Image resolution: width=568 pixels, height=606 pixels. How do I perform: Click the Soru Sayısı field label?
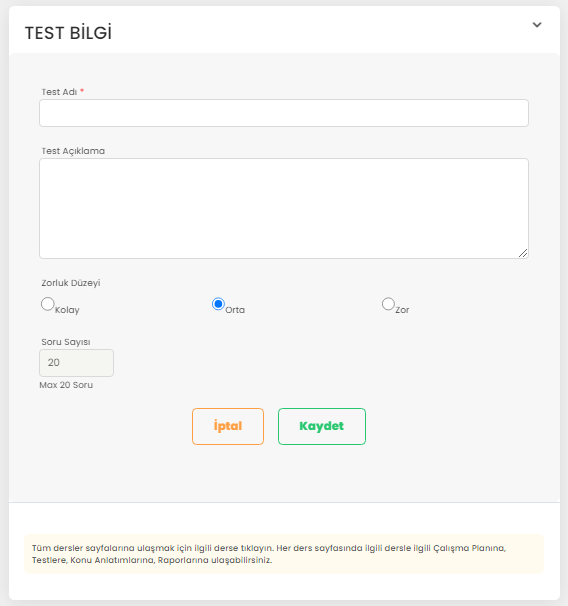(66, 342)
